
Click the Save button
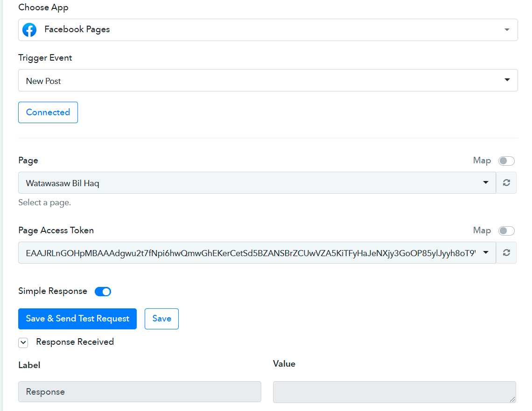pos(161,319)
